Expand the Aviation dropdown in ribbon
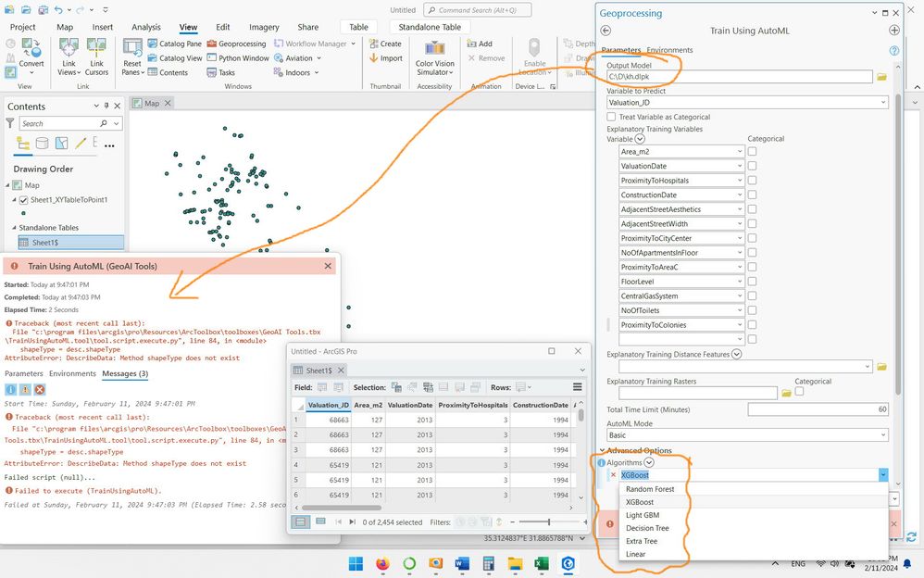This screenshot has width=924, height=578. 318,57
